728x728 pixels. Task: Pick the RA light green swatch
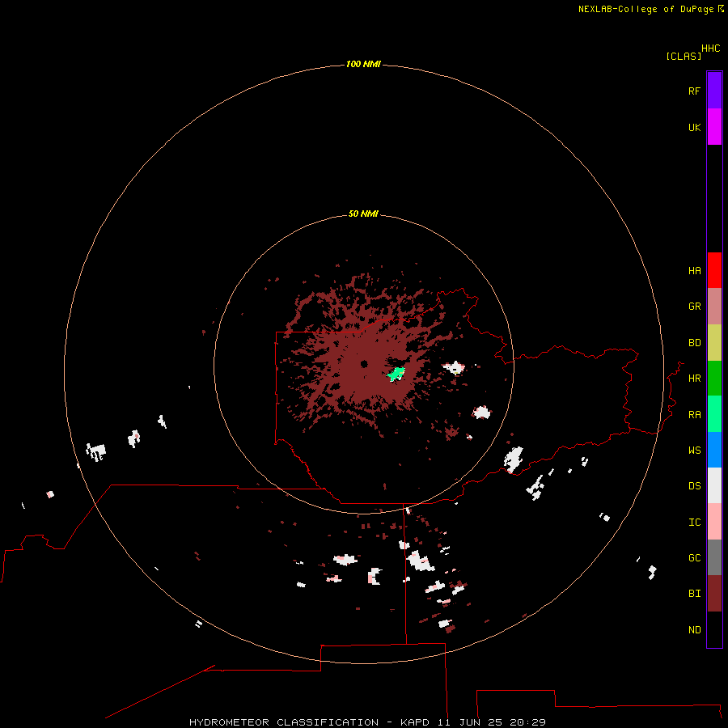coord(714,414)
